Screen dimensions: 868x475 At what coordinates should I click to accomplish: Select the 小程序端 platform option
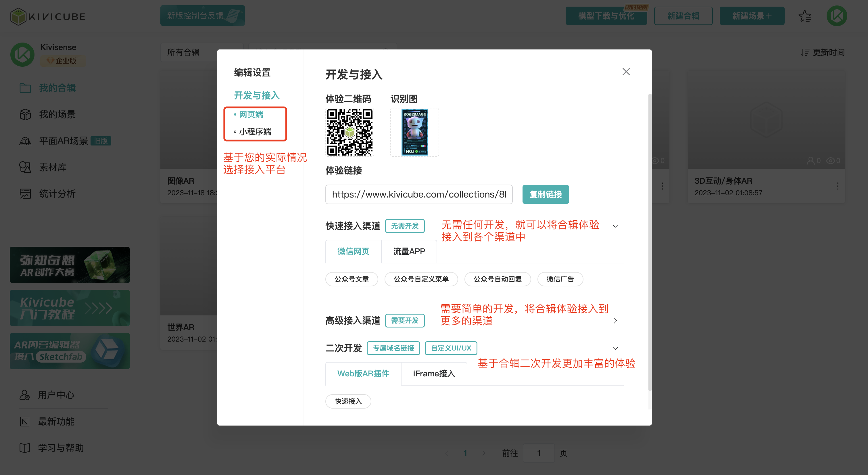255,132
